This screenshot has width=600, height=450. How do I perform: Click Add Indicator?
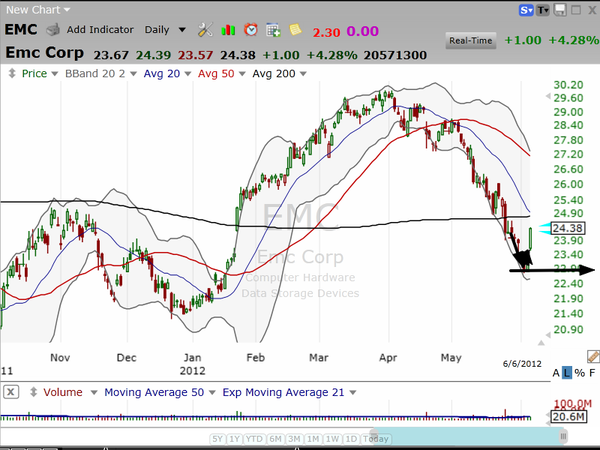coord(100,29)
